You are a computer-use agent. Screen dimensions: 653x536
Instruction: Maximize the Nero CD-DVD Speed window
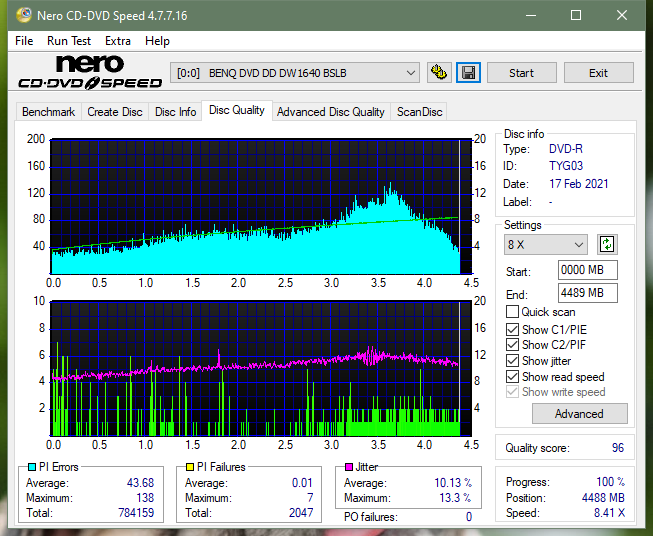pyautogui.click(x=576, y=15)
